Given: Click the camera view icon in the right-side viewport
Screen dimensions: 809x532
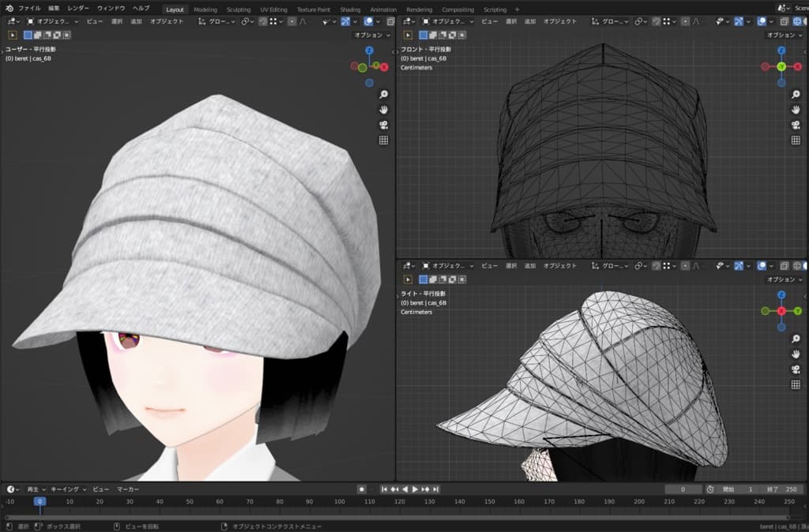Looking at the screenshot, I should 796,369.
